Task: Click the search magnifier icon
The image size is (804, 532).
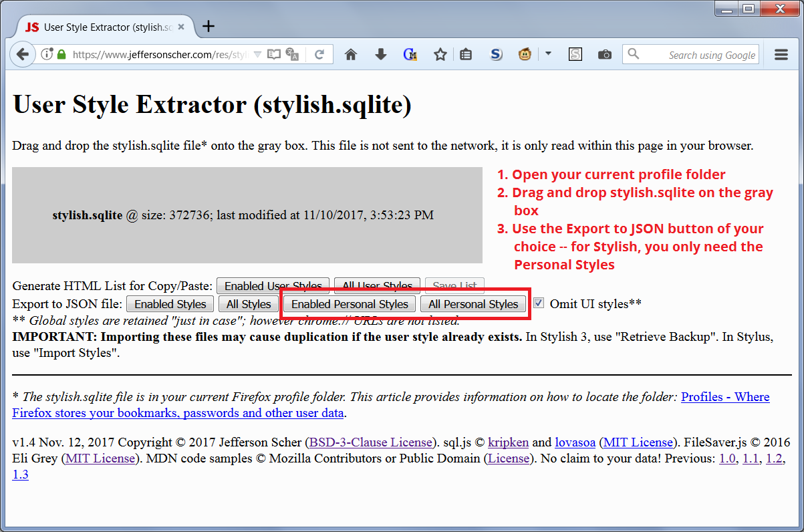Action: [634, 54]
